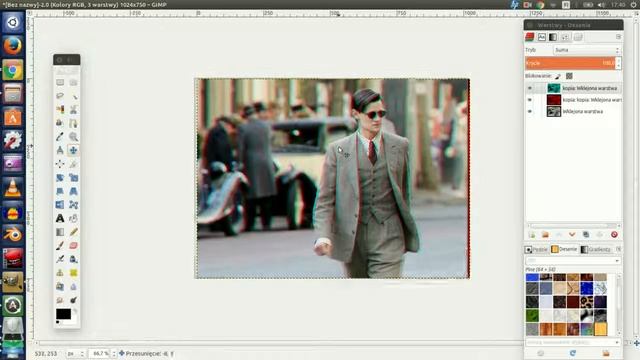The width and height of the screenshot is (640, 360).
Task: Open the zoom percentage dropdown in status bar
Action: pos(114,353)
